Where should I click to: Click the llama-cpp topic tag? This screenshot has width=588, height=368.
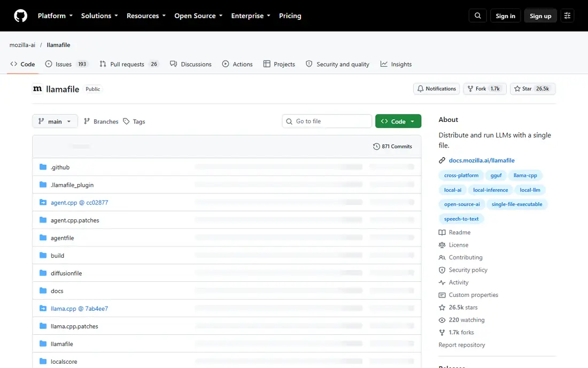pos(525,175)
